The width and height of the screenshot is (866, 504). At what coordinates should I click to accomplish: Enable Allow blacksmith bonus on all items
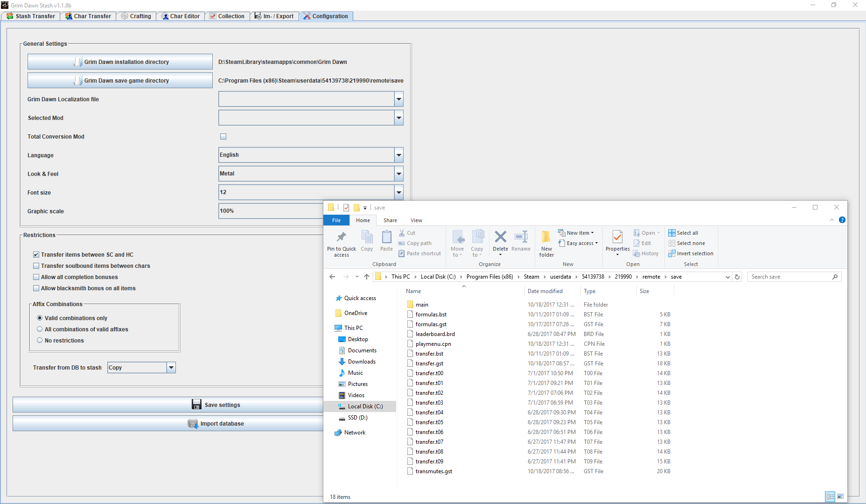[36, 288]
